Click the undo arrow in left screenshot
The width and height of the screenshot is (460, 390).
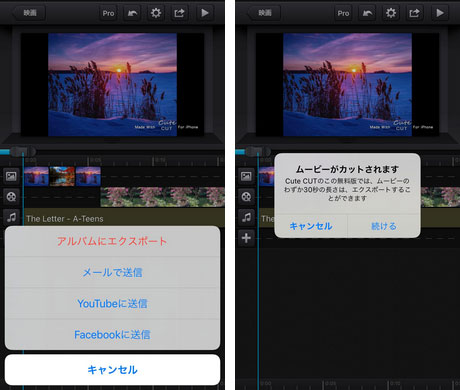pos(132,13)
